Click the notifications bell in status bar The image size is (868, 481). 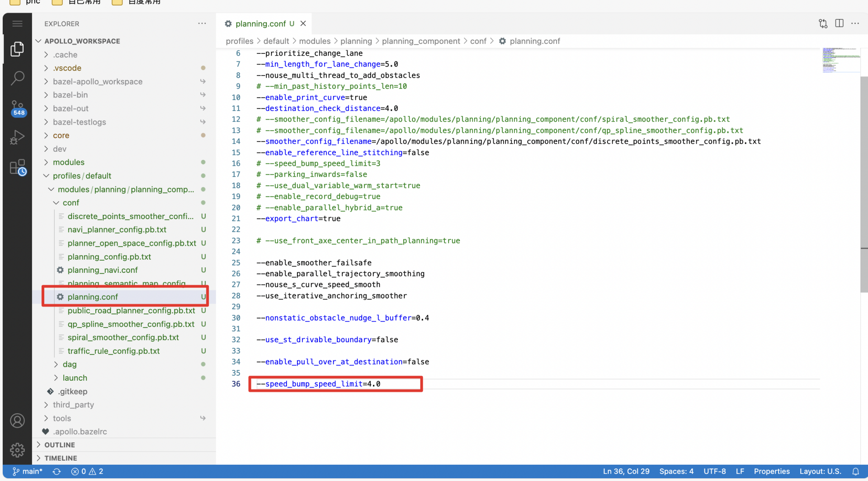855,471
